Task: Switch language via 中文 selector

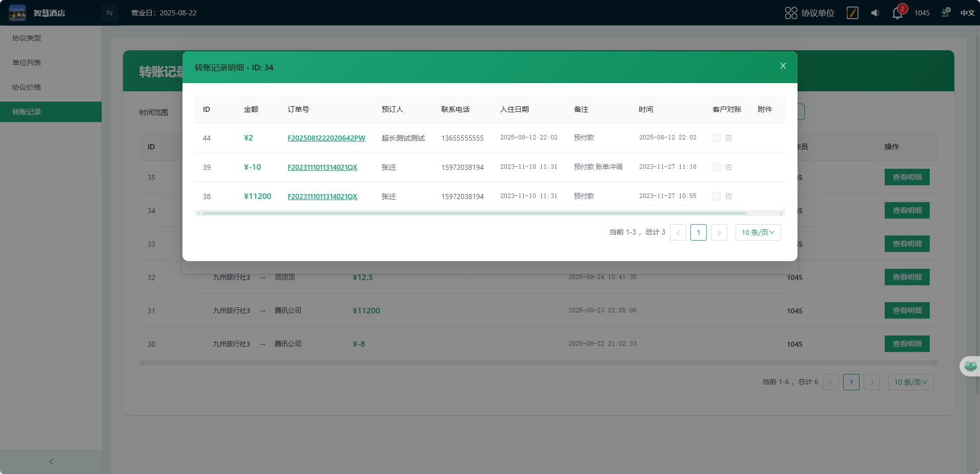Action: [x=967, y=13]
